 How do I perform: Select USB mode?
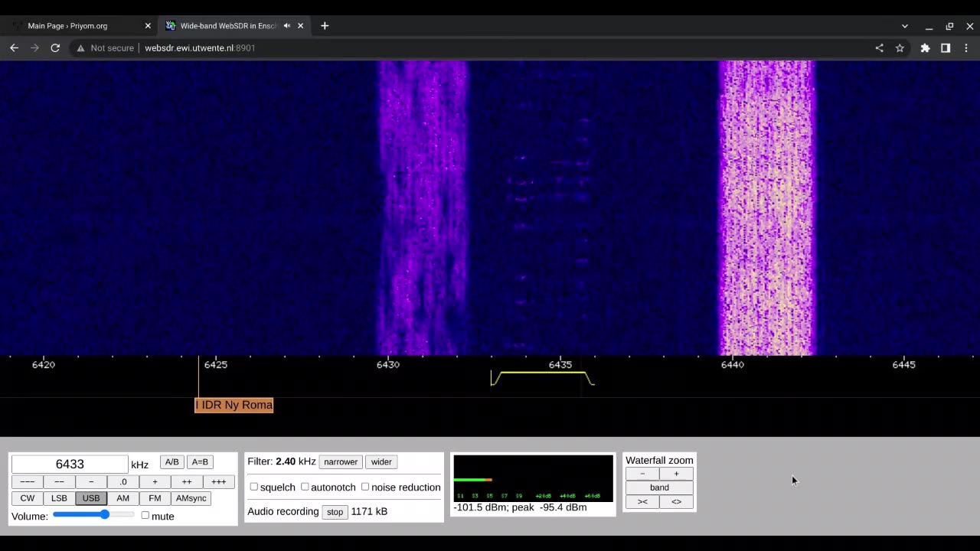(x=91, y=498)
